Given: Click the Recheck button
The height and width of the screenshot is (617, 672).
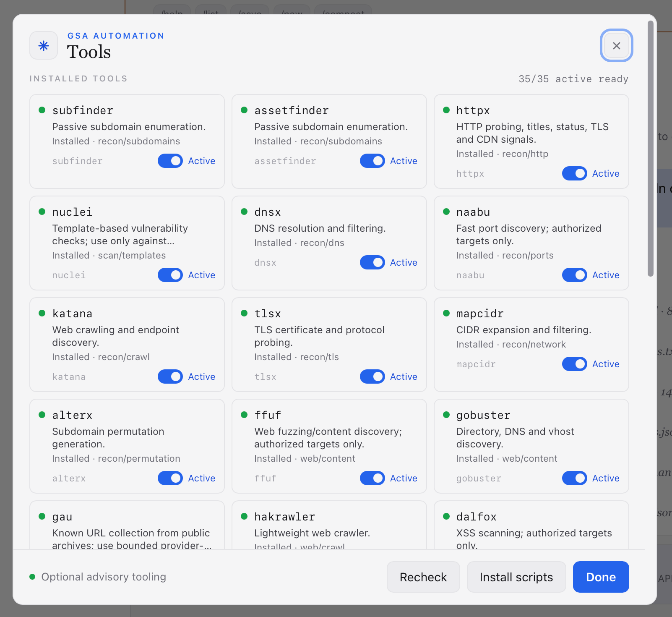Looking at the screenshot, I should click(423, 577).
